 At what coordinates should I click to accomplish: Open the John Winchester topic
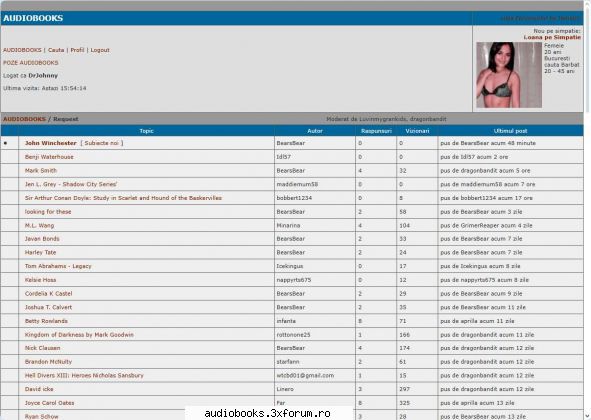(x=51, y=143)
